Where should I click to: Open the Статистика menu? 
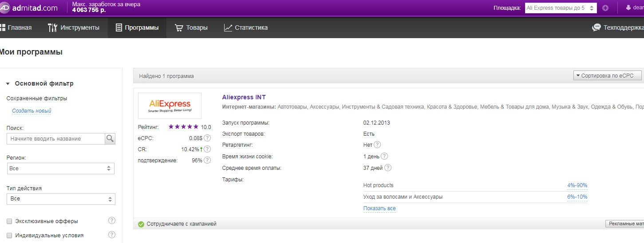[246, 27]
